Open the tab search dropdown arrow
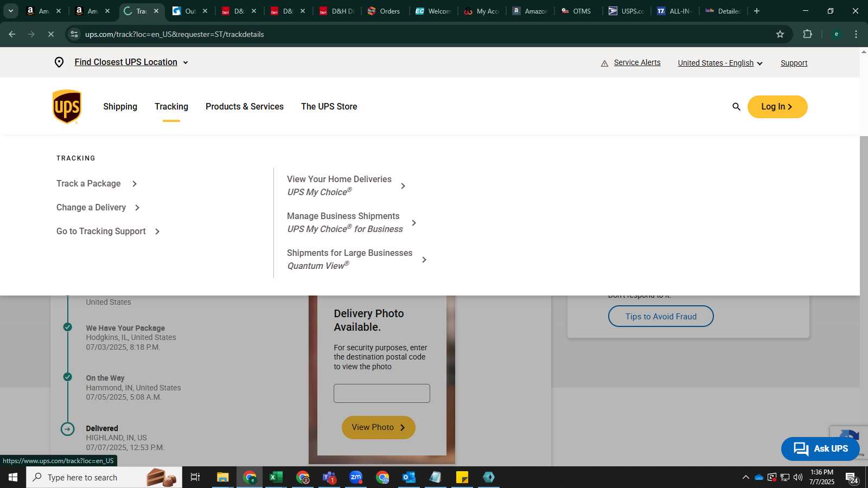The image size is (868, 488). pyautogui.click(x=10, y=11)
